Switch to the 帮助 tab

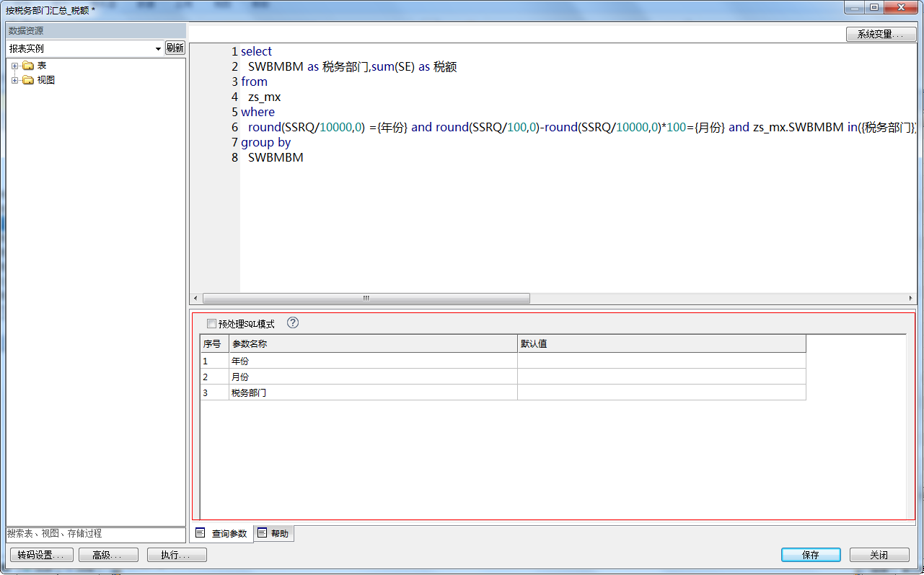tap(273, 533)
